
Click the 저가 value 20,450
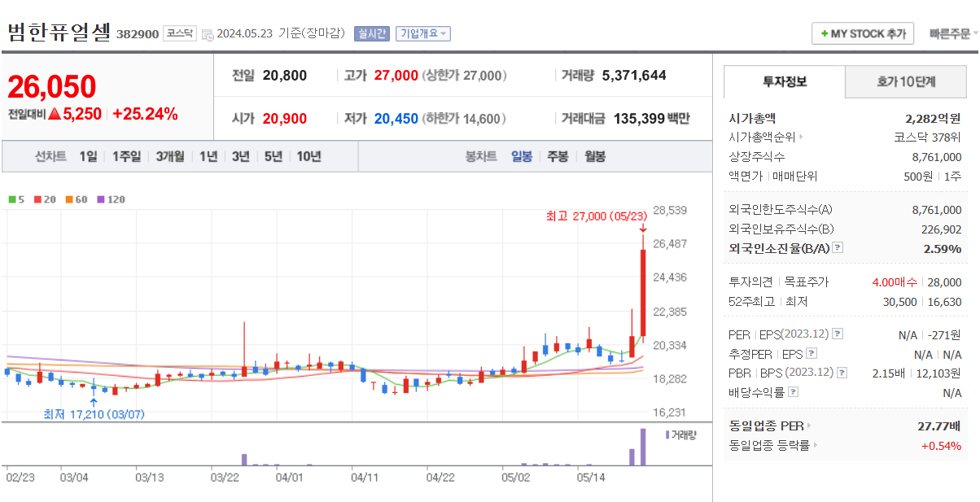pos(396,119)
